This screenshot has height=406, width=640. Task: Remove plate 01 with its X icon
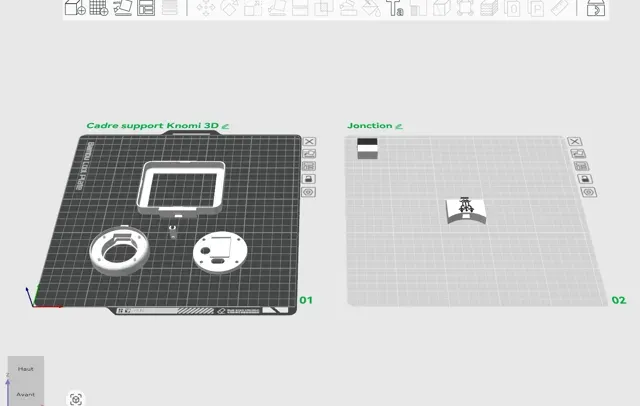coord(309,141)
